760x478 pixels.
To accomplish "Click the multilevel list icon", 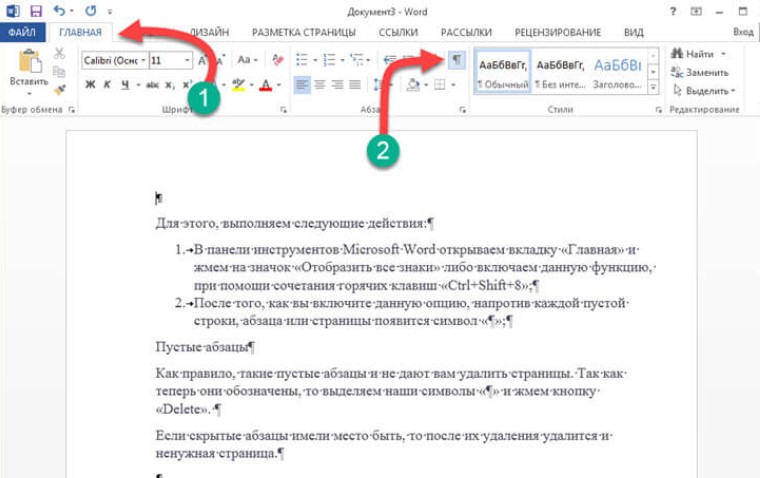I will [357, 60].
